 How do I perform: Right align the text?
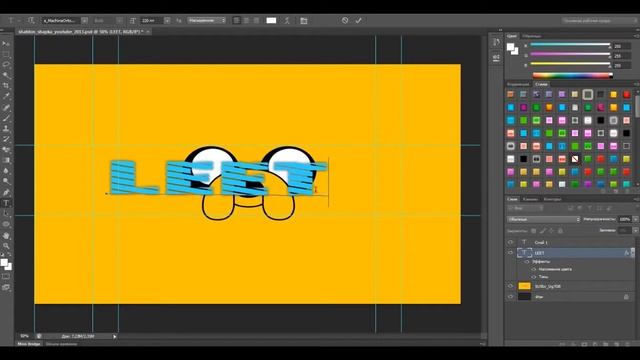pyautogui.click(x=256, y=20)
